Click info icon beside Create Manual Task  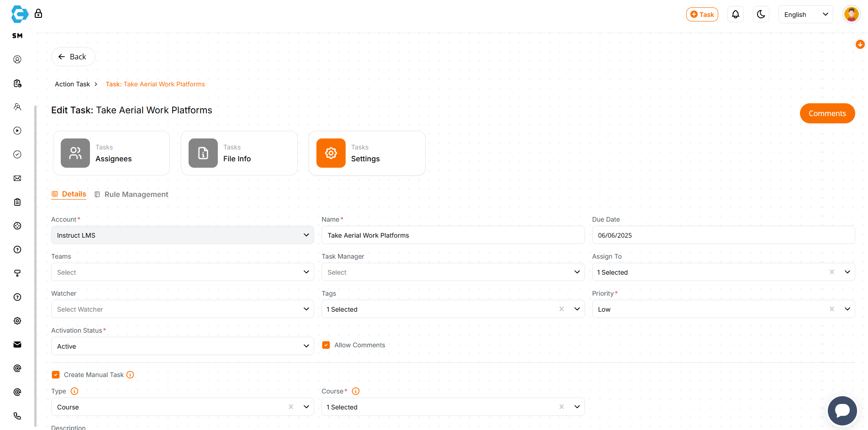(130, 375)
